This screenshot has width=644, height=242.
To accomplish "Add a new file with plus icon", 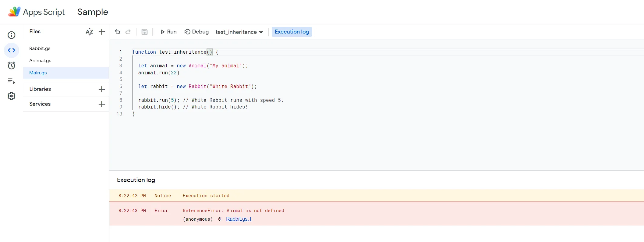I will (x=102, y=32).
